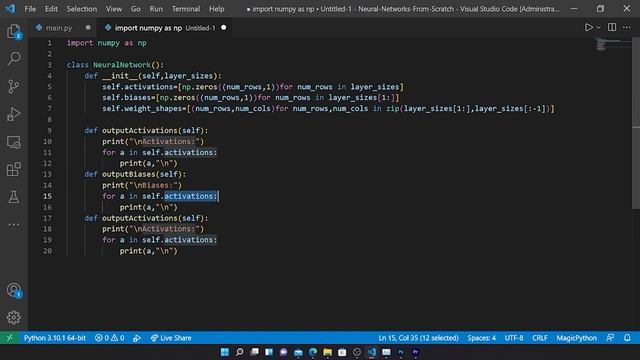
Task: Open the Remote Explorer view
Action: click(x=14, y=142)
